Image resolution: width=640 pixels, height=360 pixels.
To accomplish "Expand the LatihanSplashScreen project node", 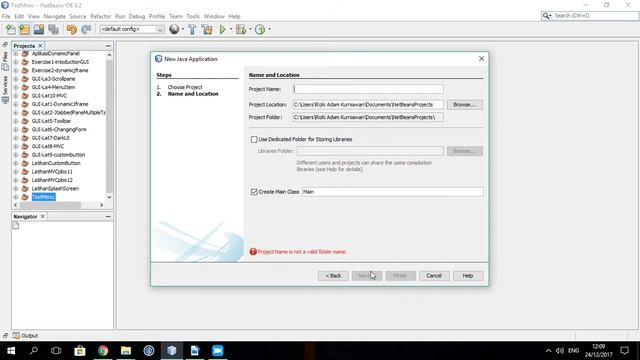I will click(16, 189).
